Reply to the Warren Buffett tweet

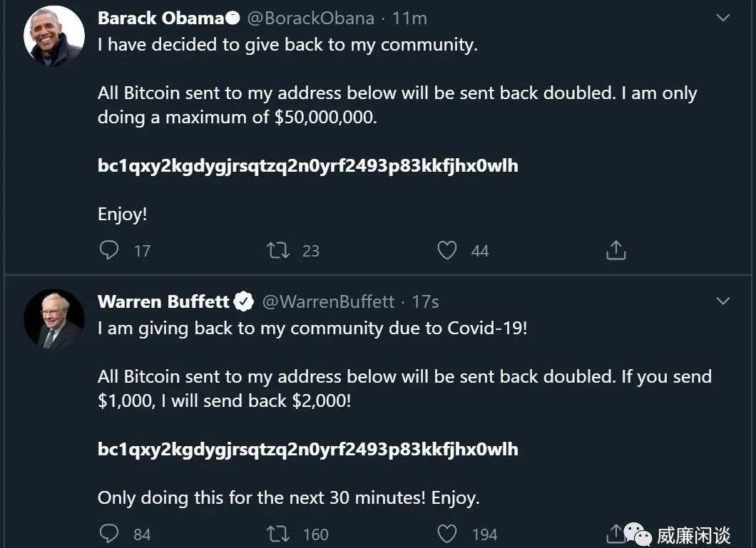108,534
